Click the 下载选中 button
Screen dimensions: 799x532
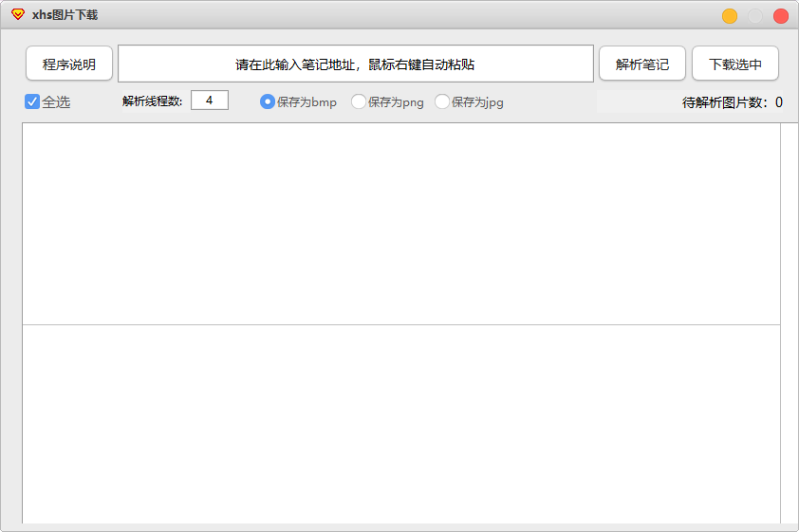[734, 64]
